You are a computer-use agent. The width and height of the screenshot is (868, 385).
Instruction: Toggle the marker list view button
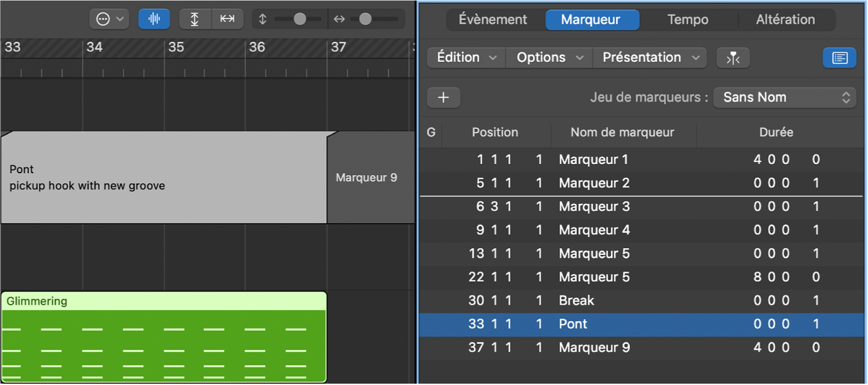[x=839, y=58]
